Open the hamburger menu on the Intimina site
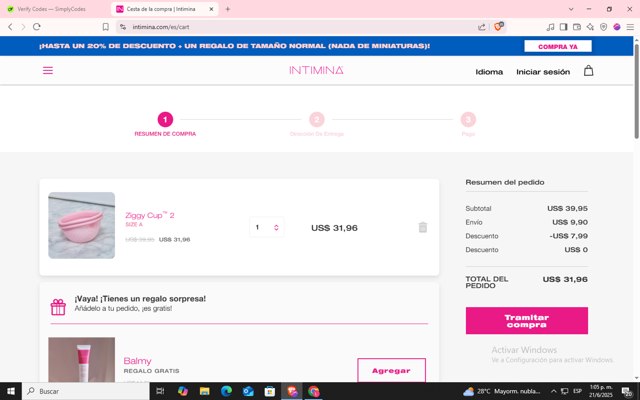This screenshot has height=400, width=640. [48, 71]
